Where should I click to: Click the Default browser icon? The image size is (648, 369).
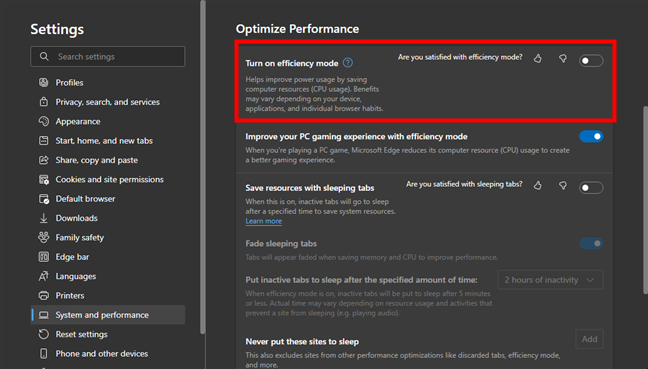point(43,199)
